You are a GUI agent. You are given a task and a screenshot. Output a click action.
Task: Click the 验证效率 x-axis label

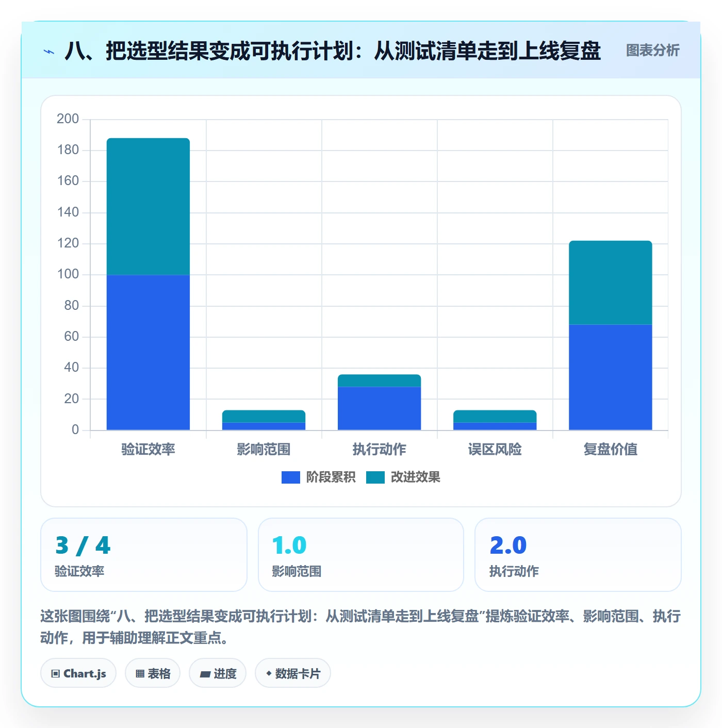pyautogui.click(x=148, y=450)
